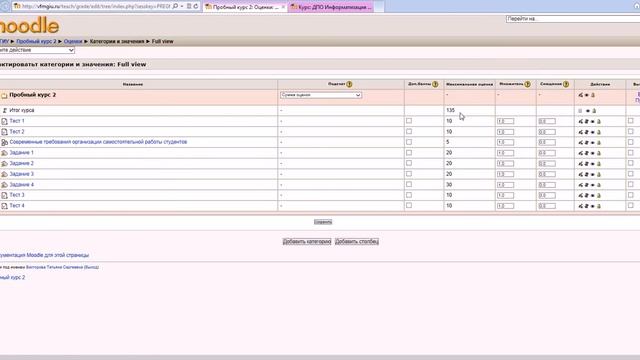Click the edit icon for Тест 2
Viewport: 640px width, 360px height.
(x=580, y=132)
